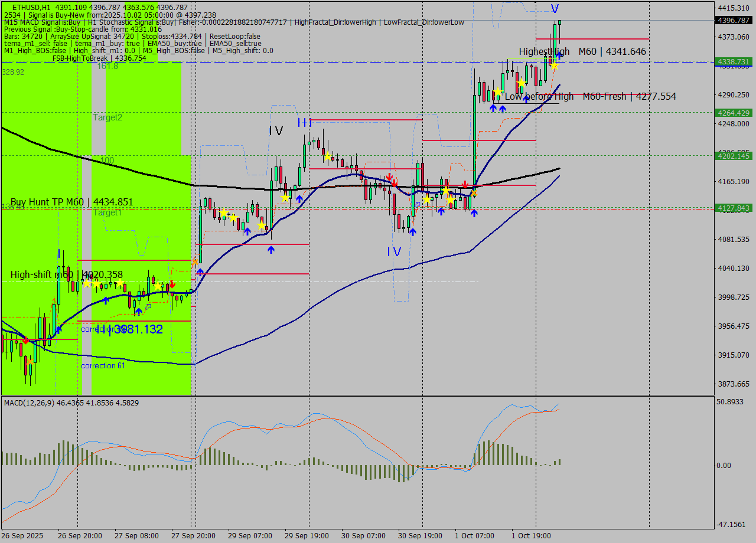Screen dimensions: 756x543
Task: Click the 1 Oct 19:00 time axis label
Action: point(530,536)
